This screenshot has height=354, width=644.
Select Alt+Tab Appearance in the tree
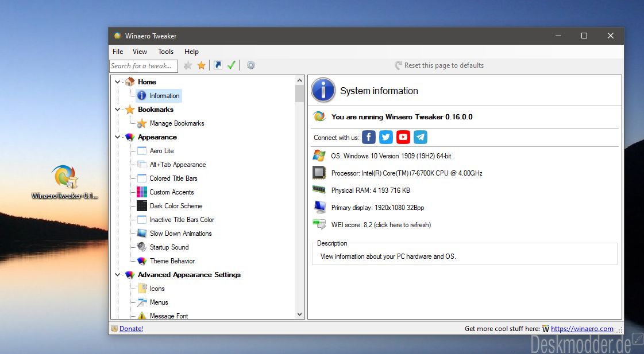[x=178, y=165]
